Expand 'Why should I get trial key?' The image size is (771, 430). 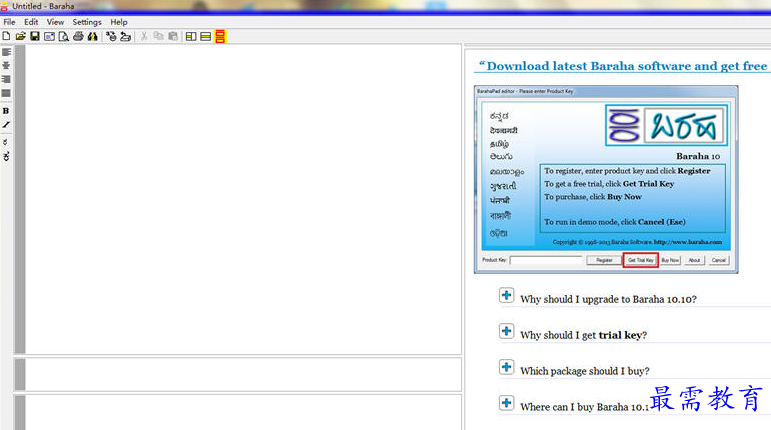[x=506, y=331]
